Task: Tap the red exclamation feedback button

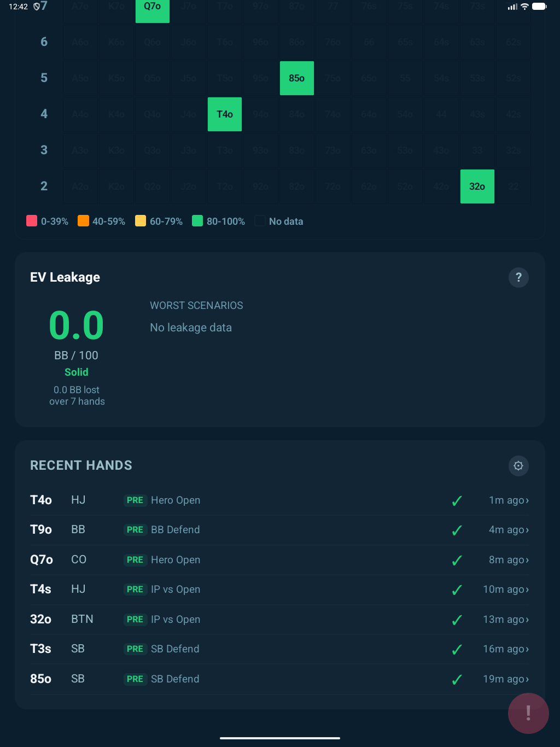Action: (528, 713)
